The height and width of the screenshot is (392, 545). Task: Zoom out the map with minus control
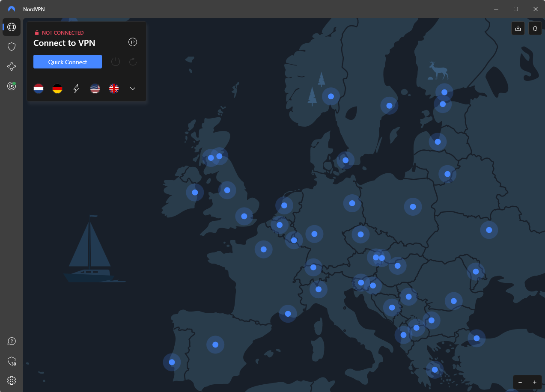pyautogui.click(x=520, y=382)
